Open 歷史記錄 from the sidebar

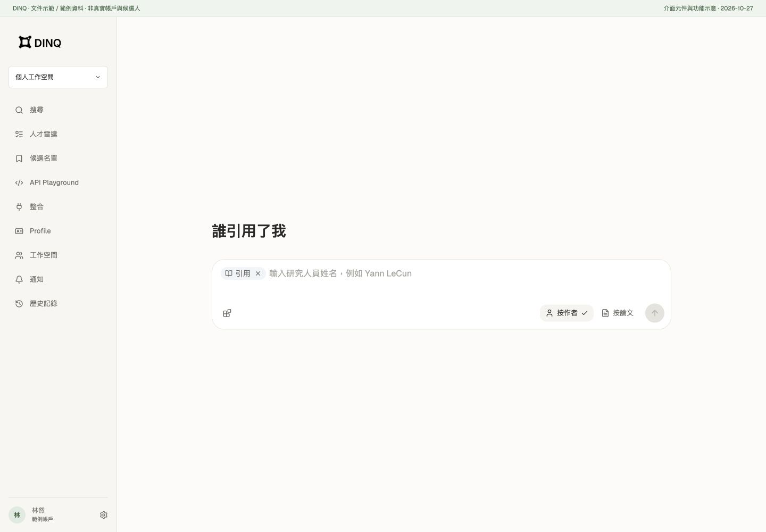(58, 304)
